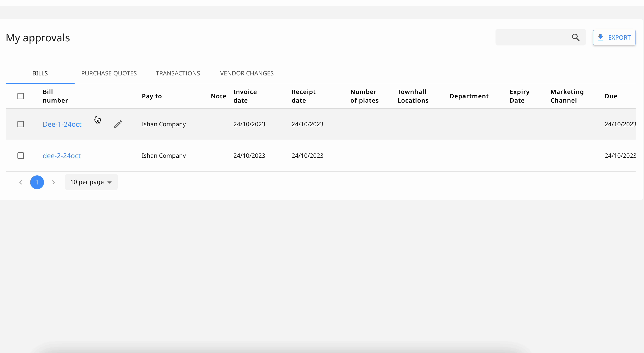The height and width of the screenshot is (353, 644).
Task: Click the Invoice date column header
Action: [245, 96]
